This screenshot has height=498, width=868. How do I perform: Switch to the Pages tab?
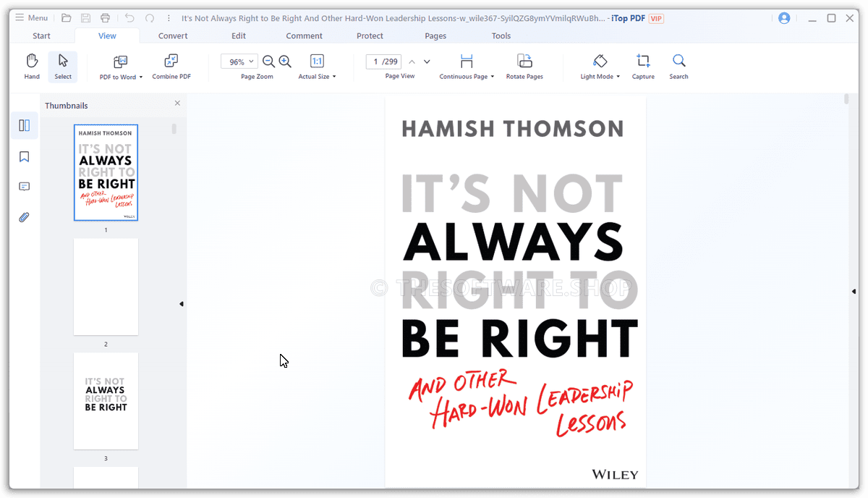coord(435,35)
